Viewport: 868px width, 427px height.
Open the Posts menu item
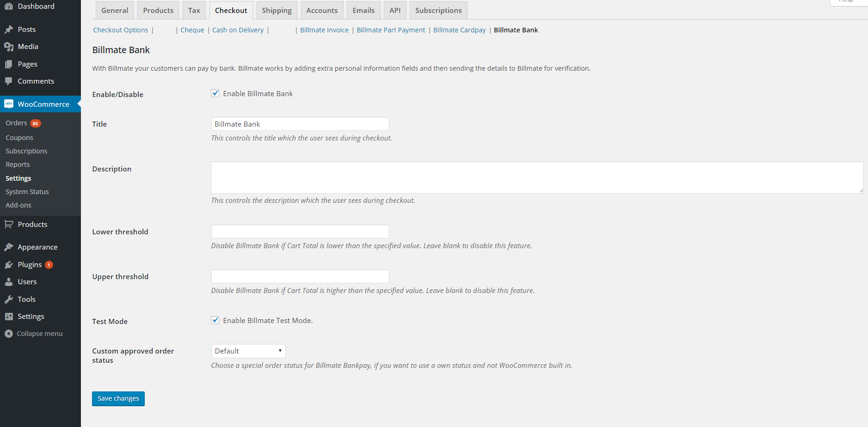point(27,30)
